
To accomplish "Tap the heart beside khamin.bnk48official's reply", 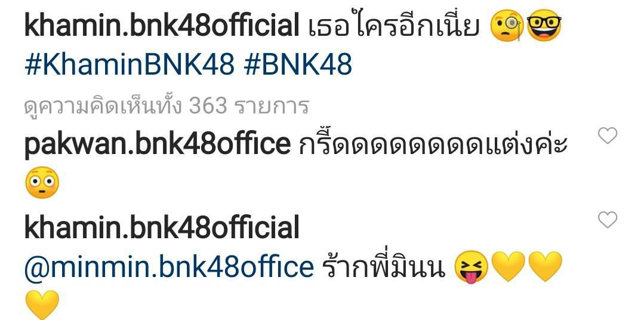I will [x=607, y=220].
